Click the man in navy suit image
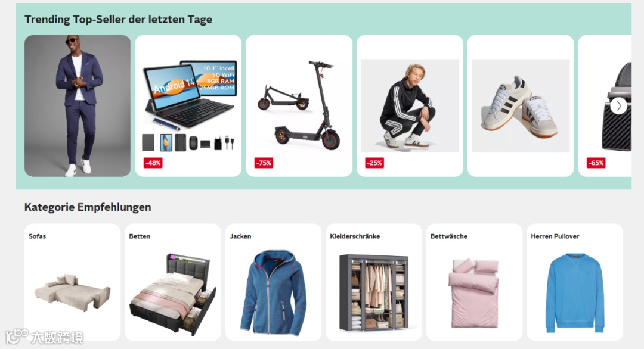The image size is (644, 349). pyautogui.click(x=77, y=106)
